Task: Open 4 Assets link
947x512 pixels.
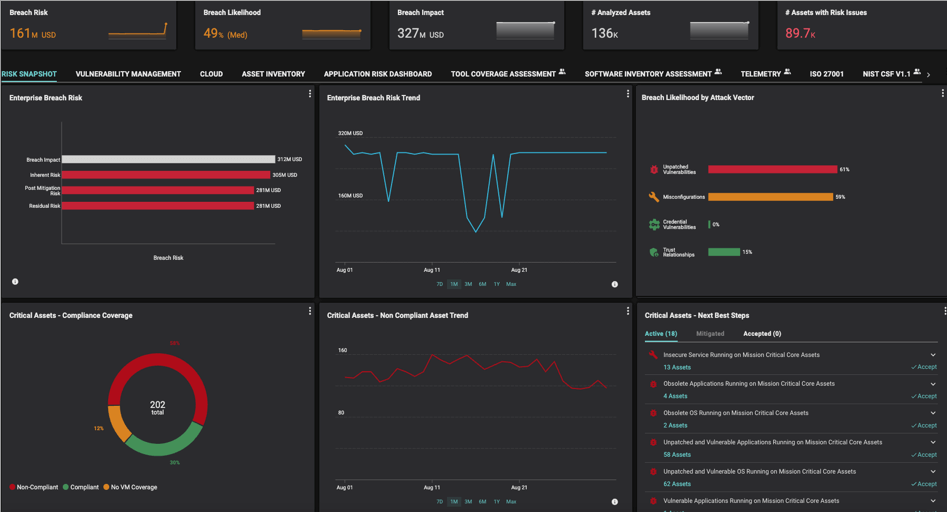Action: click(675, 396)
